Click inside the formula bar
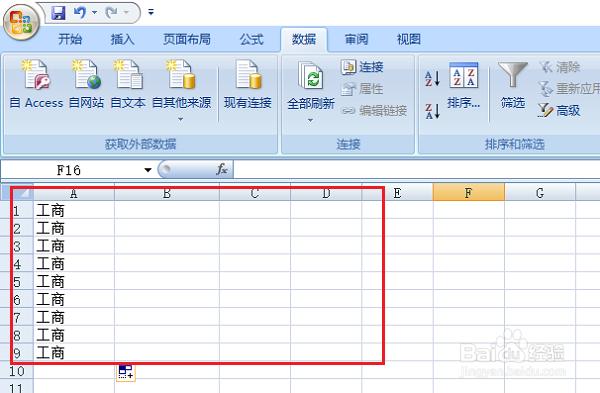Viewport: 600px width, 393px height. 416,169
